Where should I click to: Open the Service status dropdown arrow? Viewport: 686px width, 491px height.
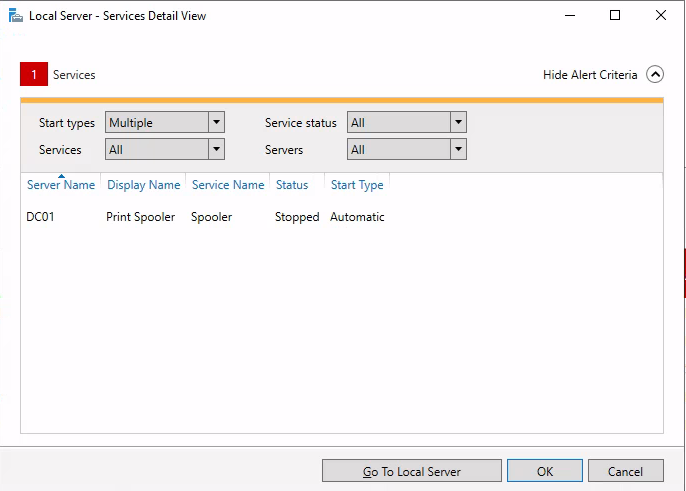pos(458,122)
